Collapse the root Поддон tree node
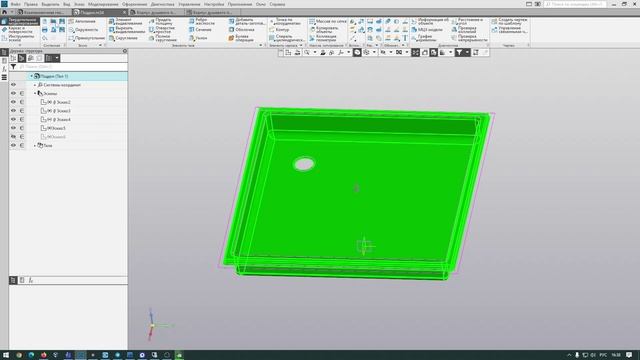640x360 pixels. click(31, 76)
